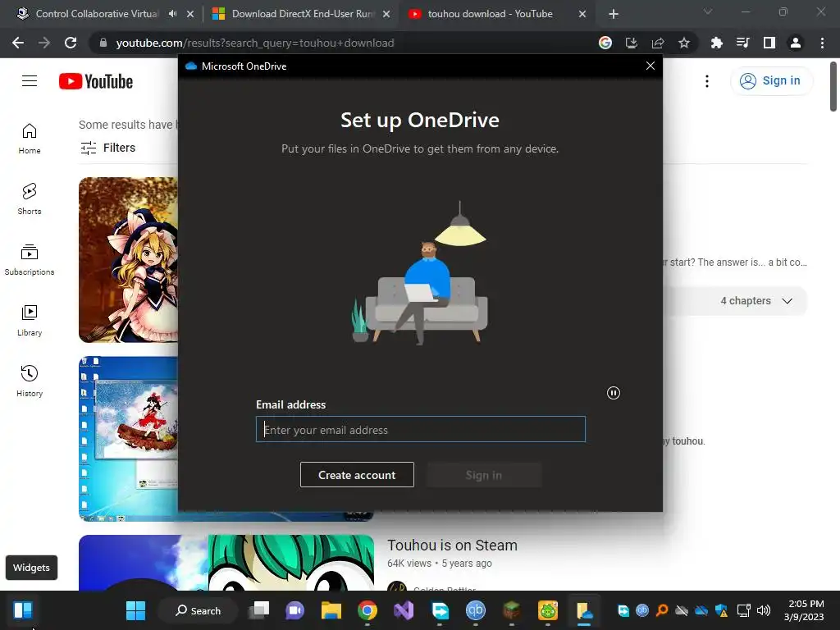Open Visual Studio from taskbar

[x=404, y=610]
